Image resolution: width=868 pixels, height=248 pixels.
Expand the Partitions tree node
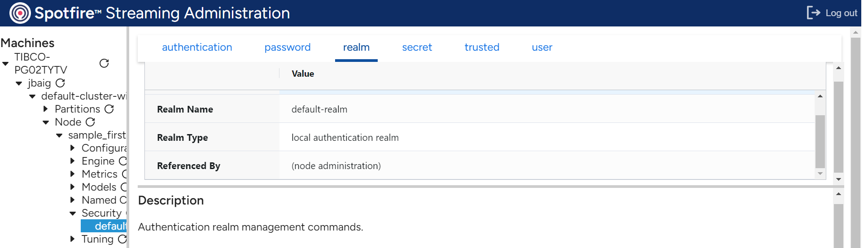(46, 109)
